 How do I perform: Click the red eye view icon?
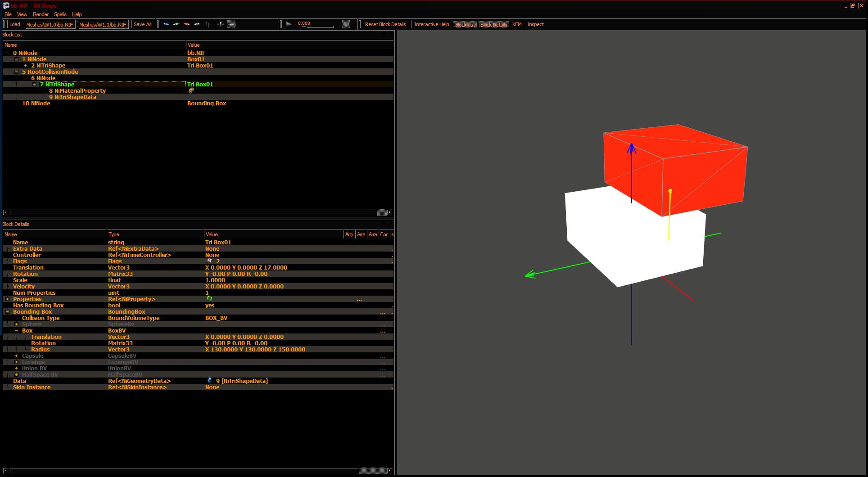[186, 24]
